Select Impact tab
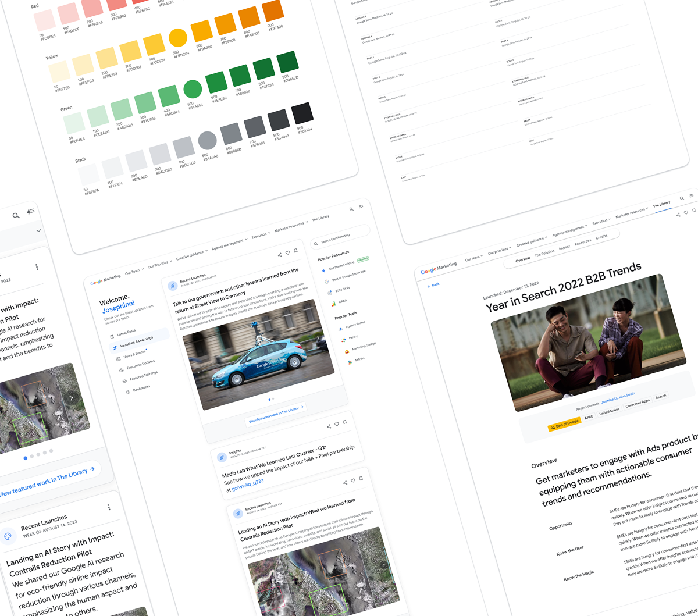The height and width of the screenshot is (616, 698). tap(564, 248)
